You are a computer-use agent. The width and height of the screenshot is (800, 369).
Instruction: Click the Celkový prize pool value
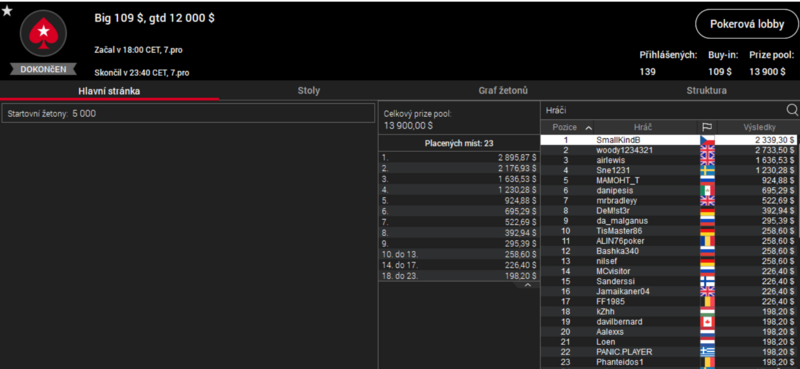tap(408, 126)
